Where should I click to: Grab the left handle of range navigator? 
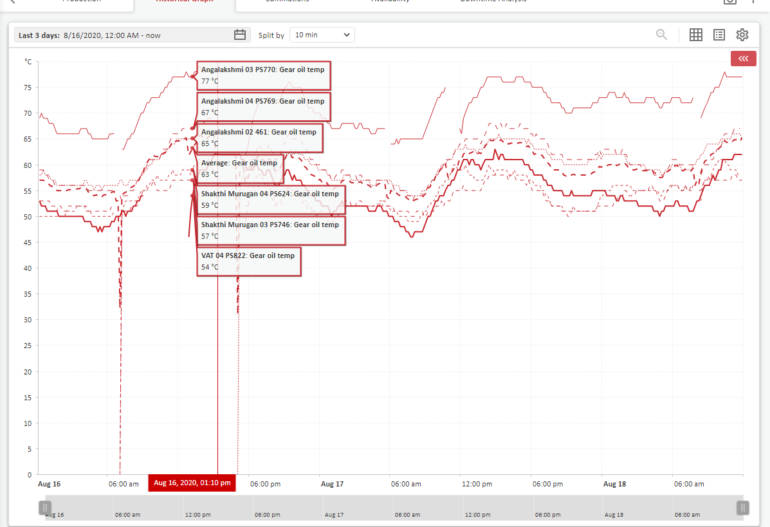tap(45, 507)
